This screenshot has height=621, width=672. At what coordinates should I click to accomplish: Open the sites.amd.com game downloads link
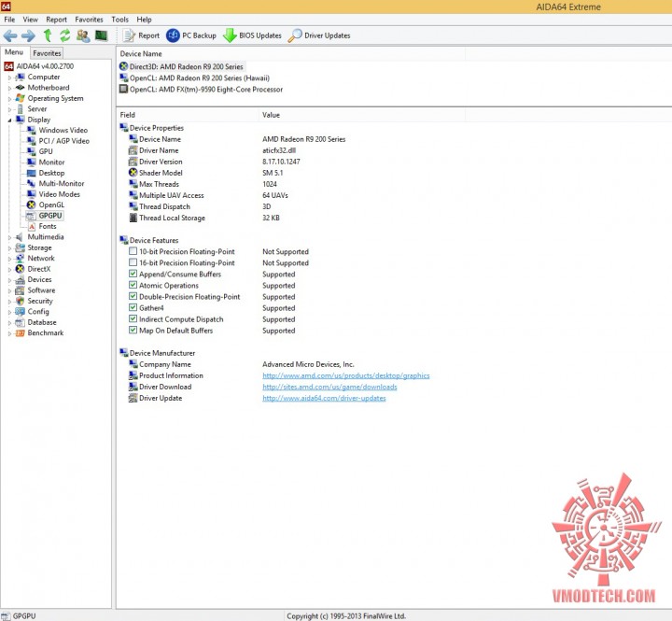(x=329, y=387)
